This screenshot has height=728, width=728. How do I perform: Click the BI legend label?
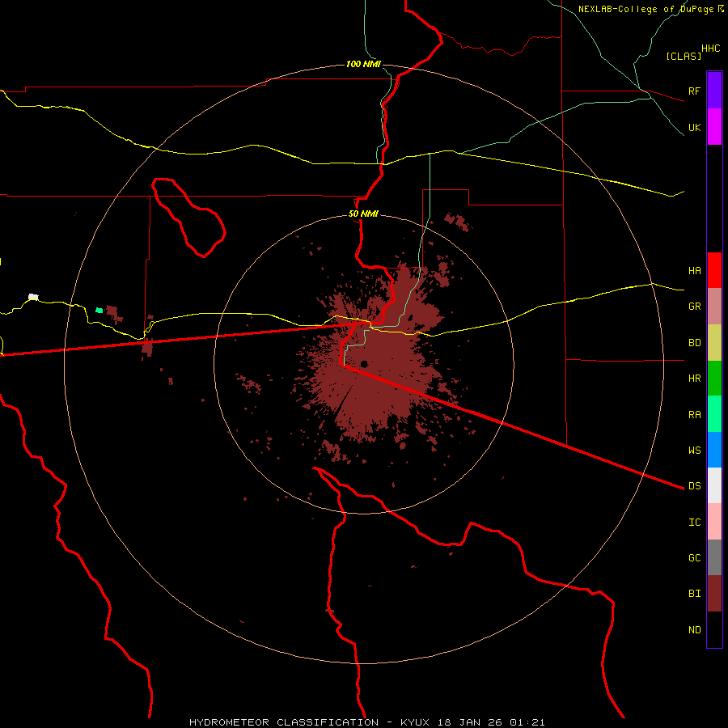695,593
